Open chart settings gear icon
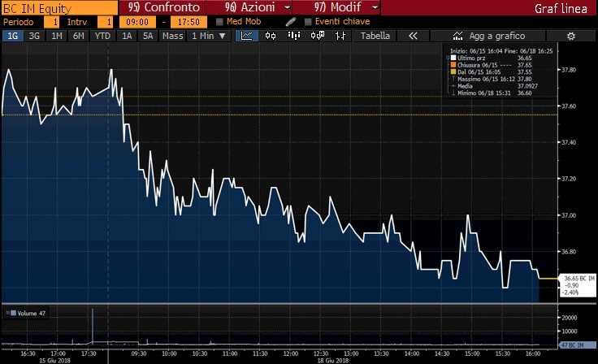598x364 pixels. (x=571, y=37)
